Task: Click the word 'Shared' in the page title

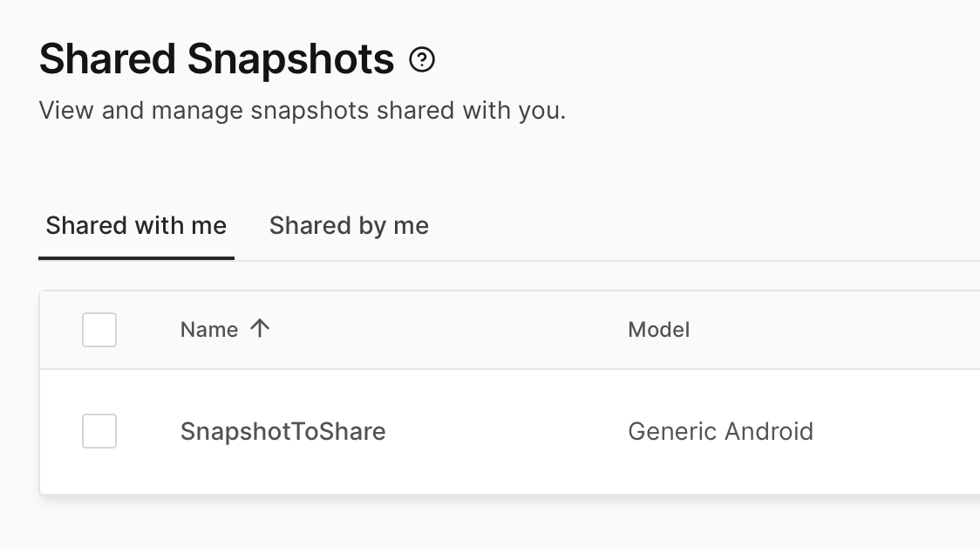Action: pyautogui.click(x=107, y=60)
